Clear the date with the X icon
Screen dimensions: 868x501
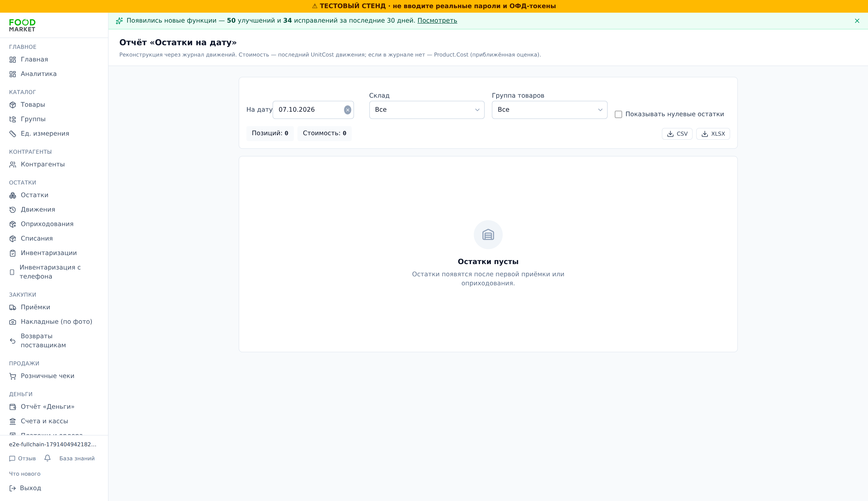[347, 110]
